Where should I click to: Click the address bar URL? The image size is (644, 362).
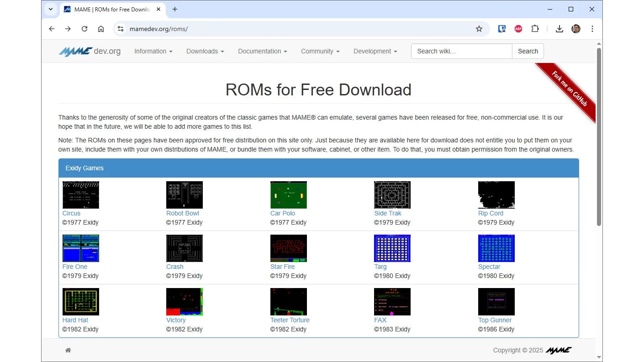click(x=159, y=29)
